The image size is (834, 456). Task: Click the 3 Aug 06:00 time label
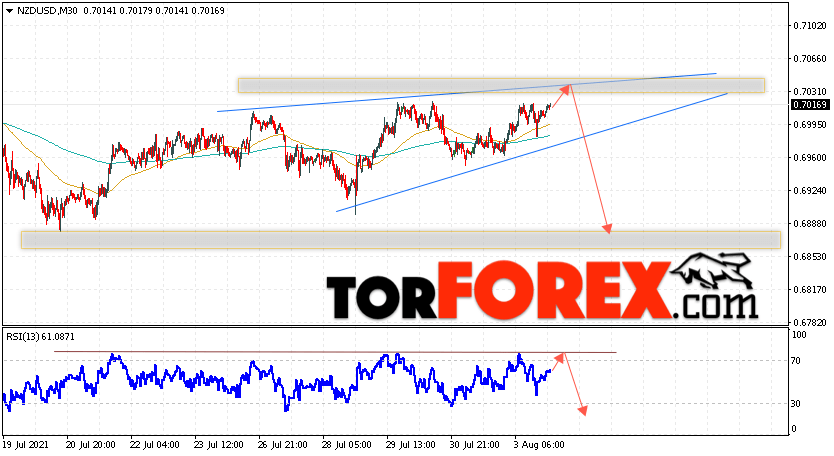point(539,444)
